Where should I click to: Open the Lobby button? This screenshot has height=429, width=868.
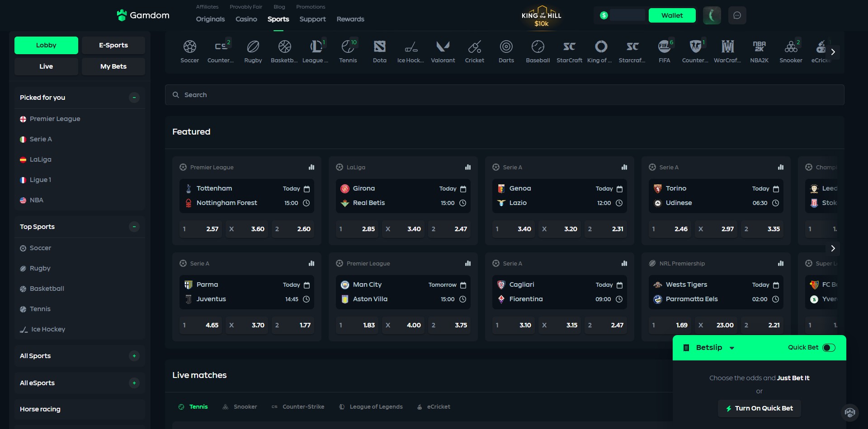46,45
